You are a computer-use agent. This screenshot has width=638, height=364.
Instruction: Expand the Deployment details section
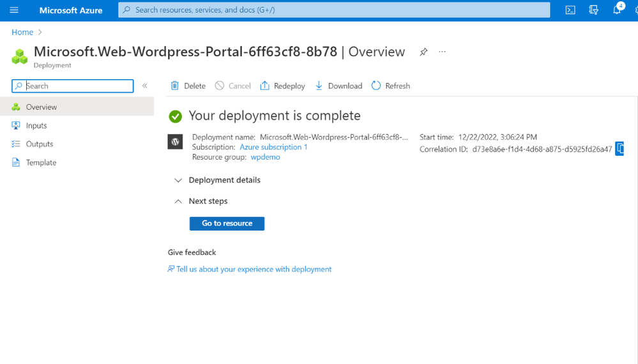point(218,180)
